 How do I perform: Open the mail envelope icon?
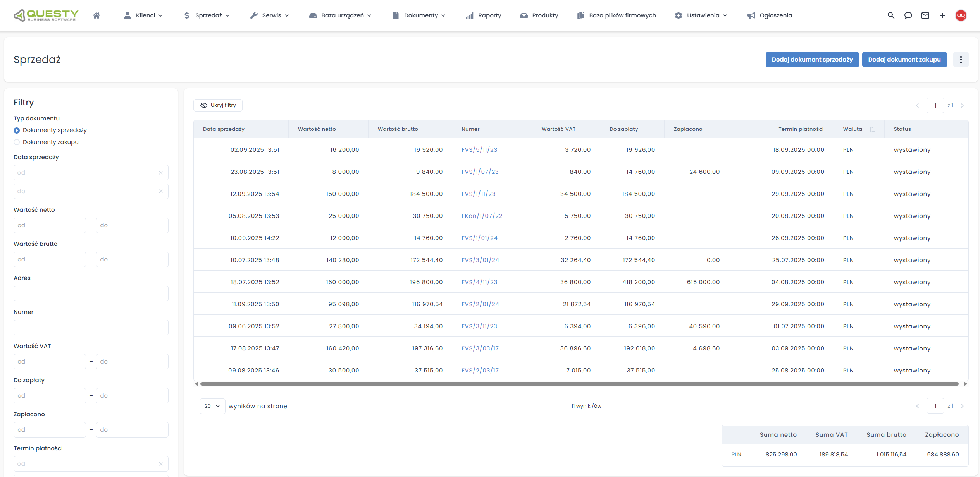pos(925,15)
